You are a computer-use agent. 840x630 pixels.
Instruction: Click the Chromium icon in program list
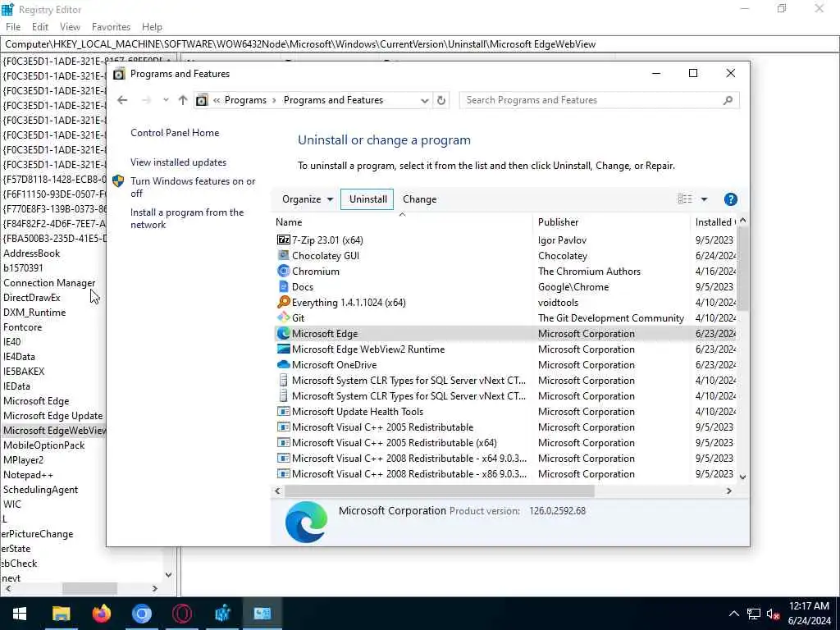(283, 271)
